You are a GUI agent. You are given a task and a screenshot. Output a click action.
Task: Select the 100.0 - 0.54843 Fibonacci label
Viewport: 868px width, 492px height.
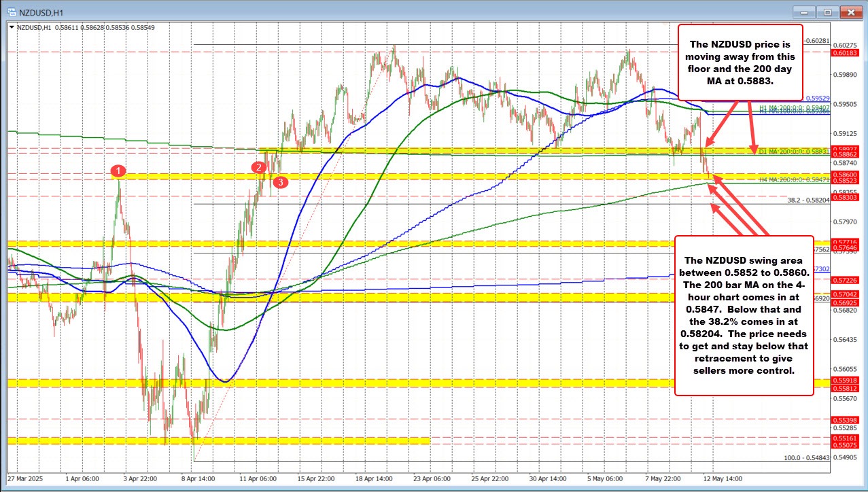[x=805, y=457]
